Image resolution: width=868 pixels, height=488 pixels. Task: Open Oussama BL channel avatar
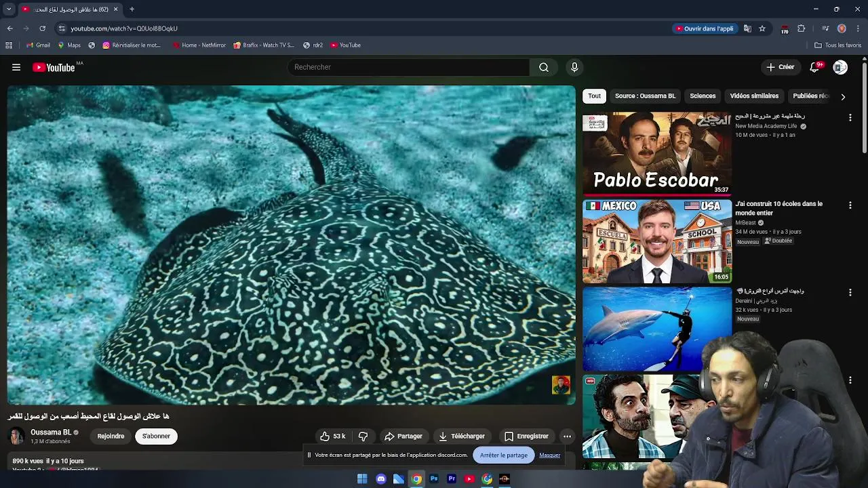16,436
